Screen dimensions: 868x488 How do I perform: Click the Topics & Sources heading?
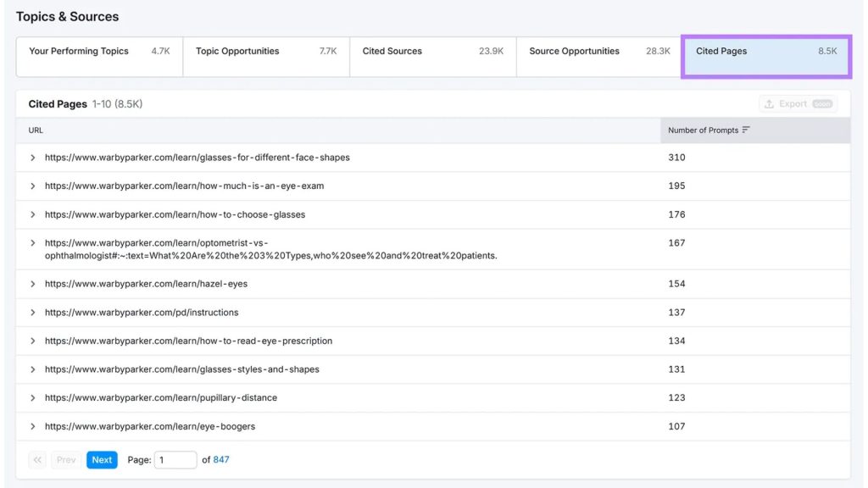tap(68, 17)
